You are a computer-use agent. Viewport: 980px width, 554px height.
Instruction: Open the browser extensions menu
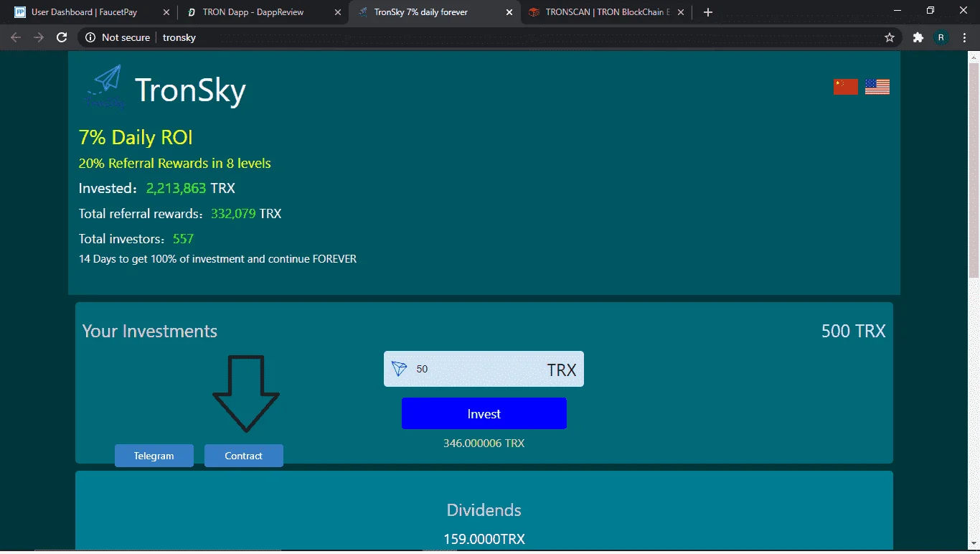click(x=918, y=37)
